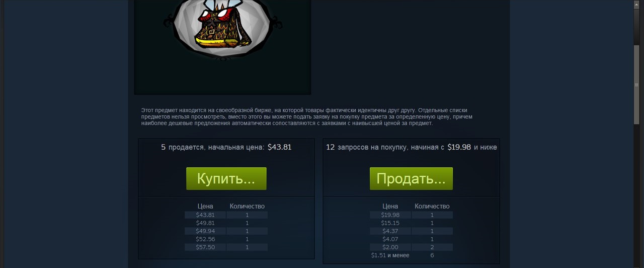Click the green Купить... button
Image resolution: width=644 pixels, height=268 pixels.
pos(226,179)
